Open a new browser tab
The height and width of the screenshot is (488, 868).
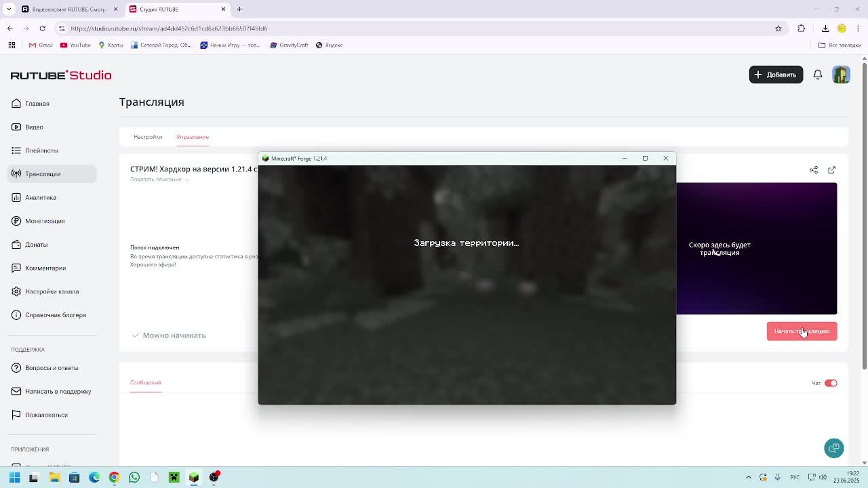tap(239, 9)
